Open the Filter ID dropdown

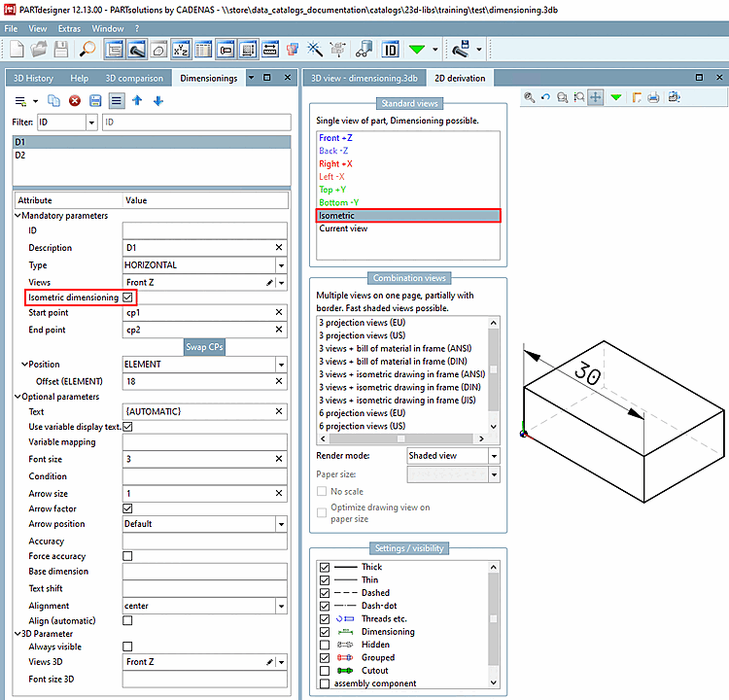click(x=91, y=122)
